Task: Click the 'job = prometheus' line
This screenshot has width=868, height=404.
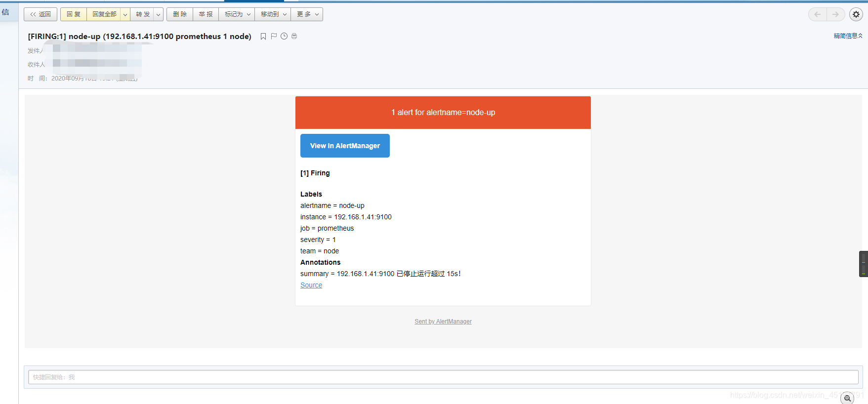Action: pos(327,228)
